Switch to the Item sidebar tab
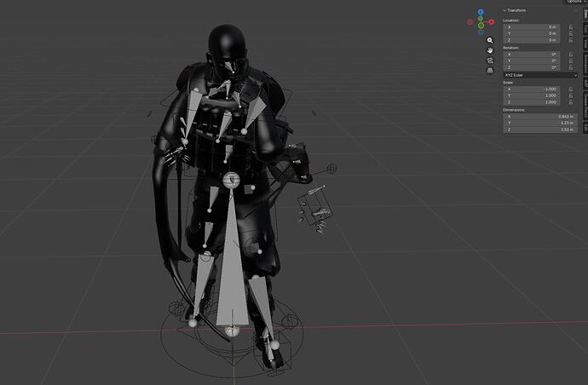Viewport: 588px width, 385px height. [585, 14]
